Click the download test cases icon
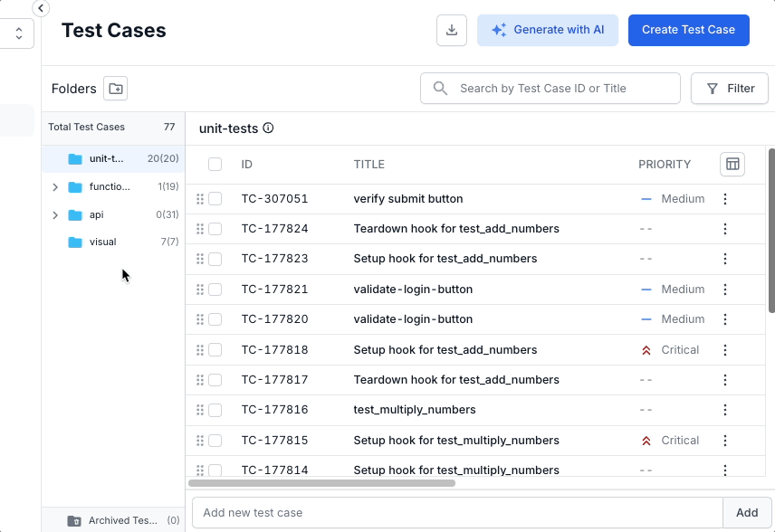775x532 pixels. click(x=452, y=30)
